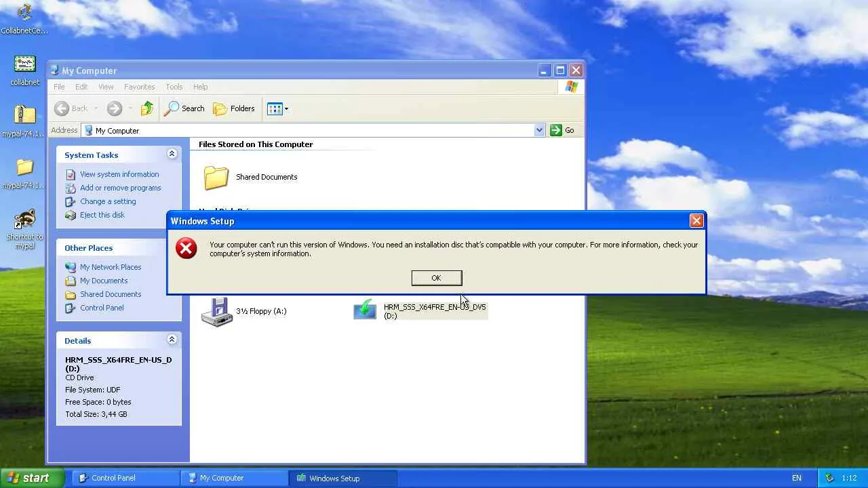The image size is (868, 488).
Task: Open Add or remove programs
Action: tap(121, 188)
